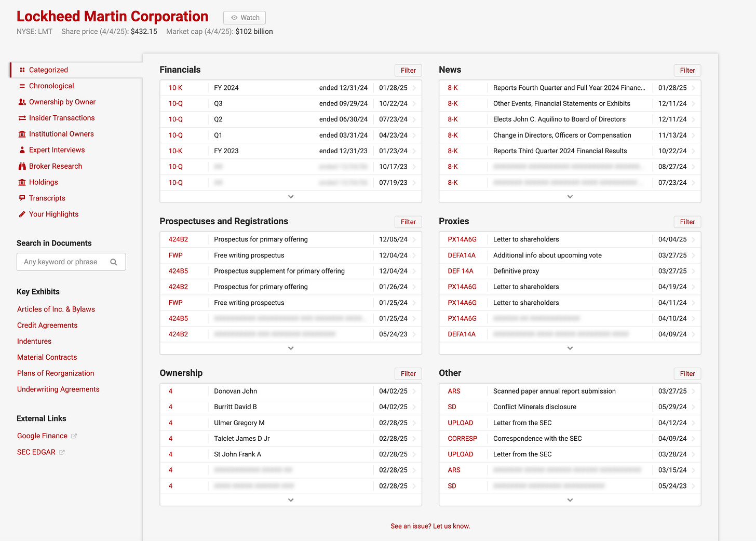756x541 pixels.
Task: Open Credit Agreements exhibits
Action: click(47, 326)
